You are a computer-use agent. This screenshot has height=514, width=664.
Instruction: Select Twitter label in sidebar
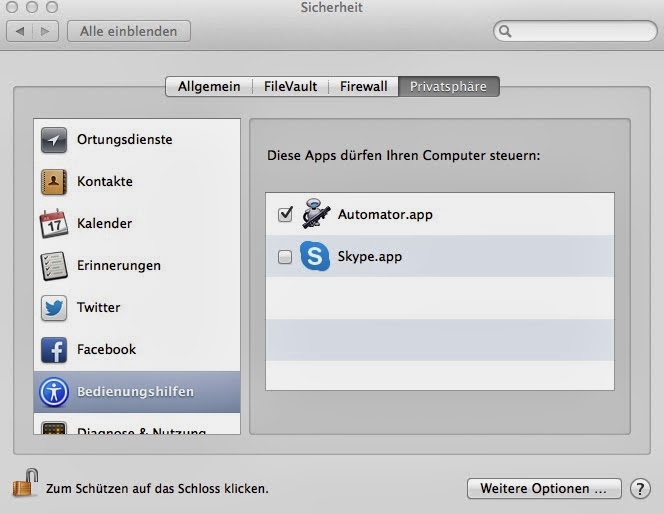coord(98,307)
